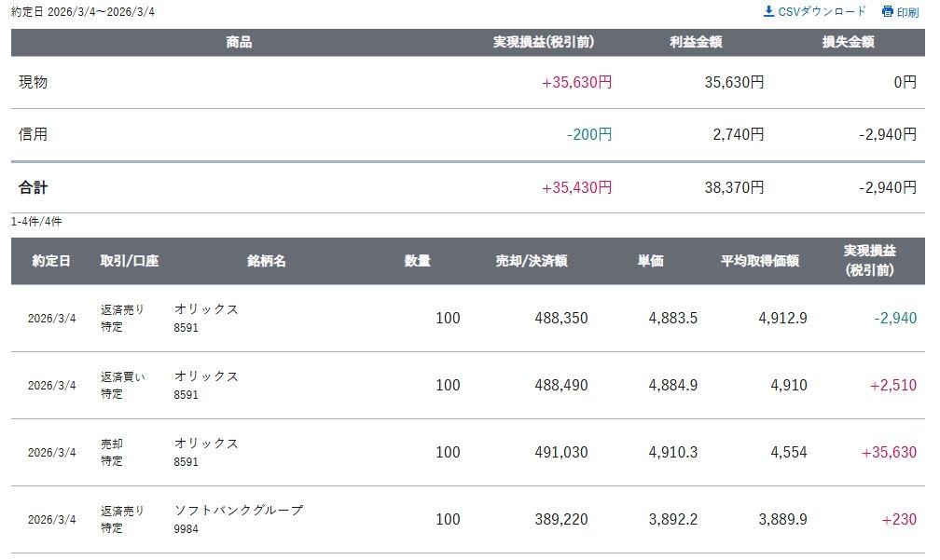Click the CSV download arrow icon

coord(768,11)
